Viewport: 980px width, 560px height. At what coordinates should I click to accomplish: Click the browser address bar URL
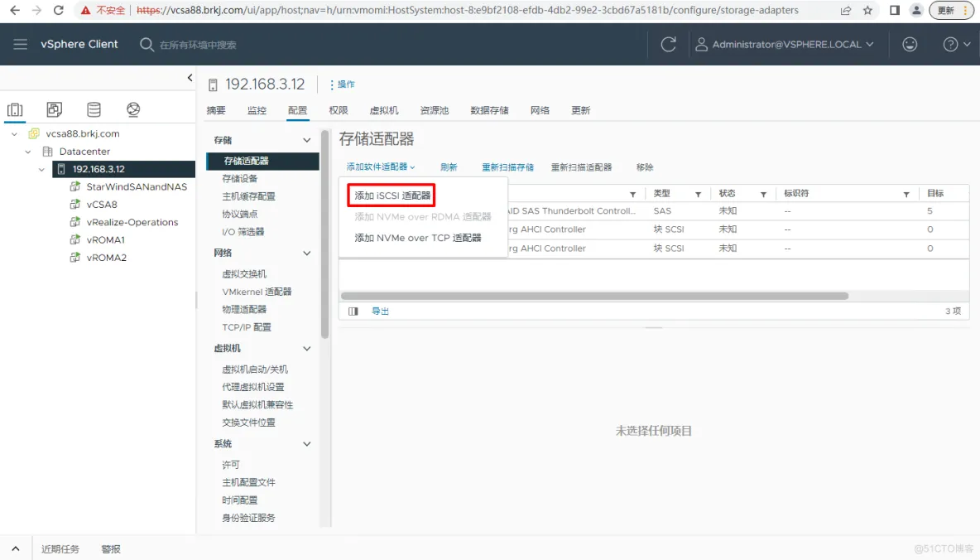pyautogui.click(x=468, y=10)
